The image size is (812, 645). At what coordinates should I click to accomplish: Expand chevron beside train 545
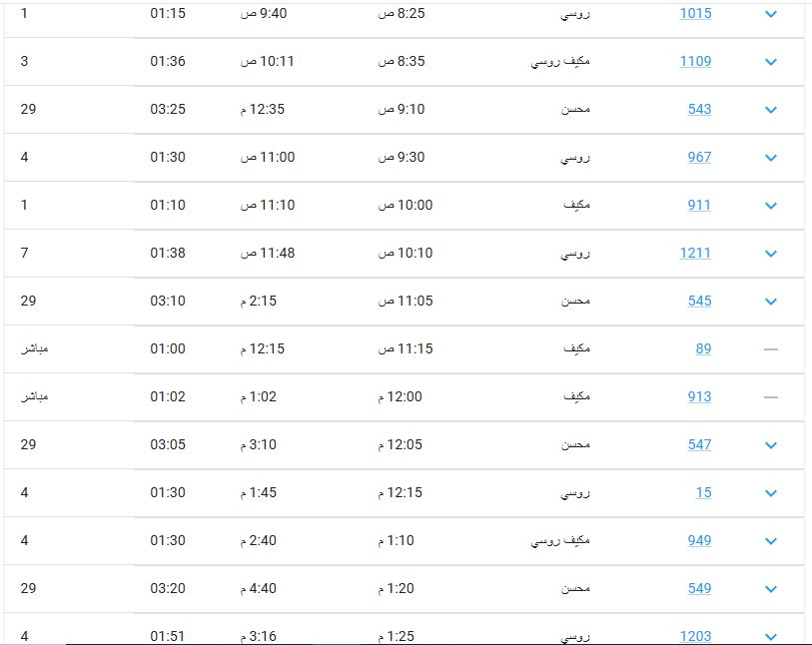pyautogui.click(x=771, y=302)
